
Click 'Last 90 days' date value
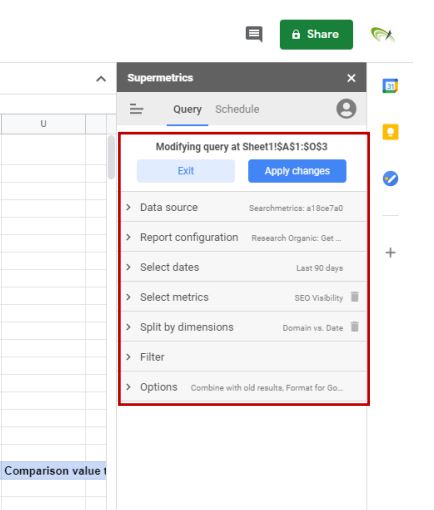click(319, 268)
